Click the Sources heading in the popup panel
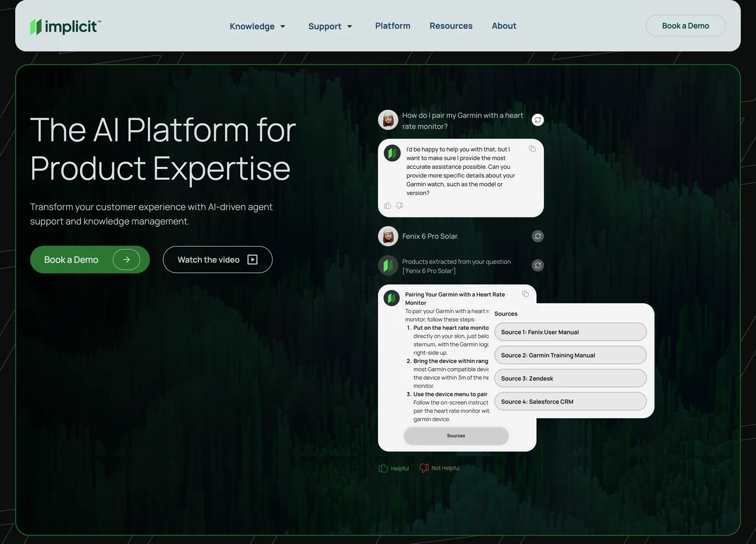The height and width of the screenshot is (544, 756). (506, 314)
